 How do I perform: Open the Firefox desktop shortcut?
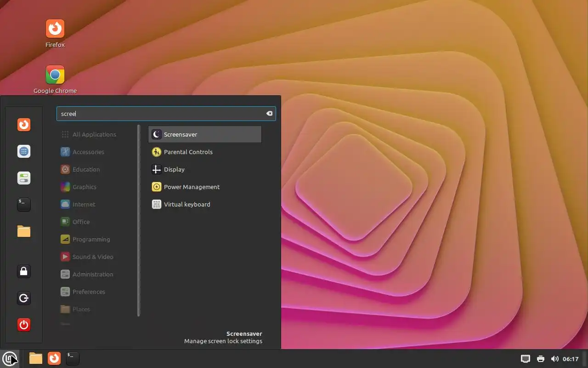tap(55, 34)
